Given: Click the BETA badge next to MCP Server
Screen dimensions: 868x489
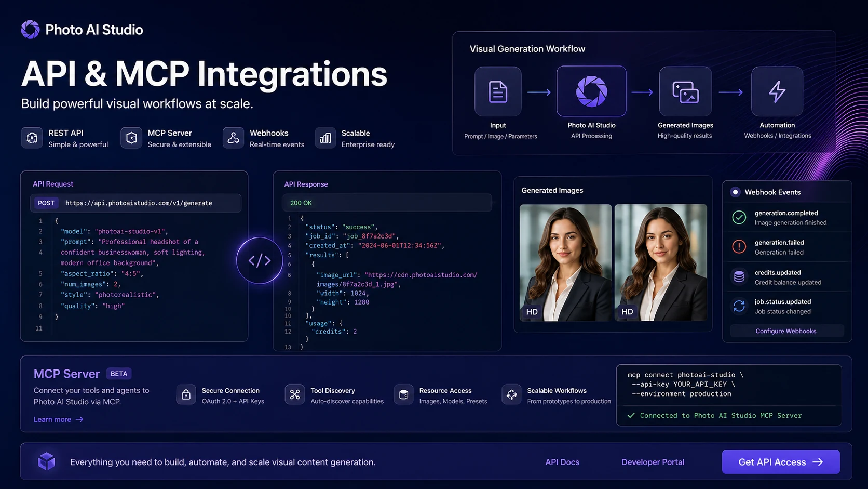Looking at the screenshot, I should pyautogui.click(x=119, y=374).
